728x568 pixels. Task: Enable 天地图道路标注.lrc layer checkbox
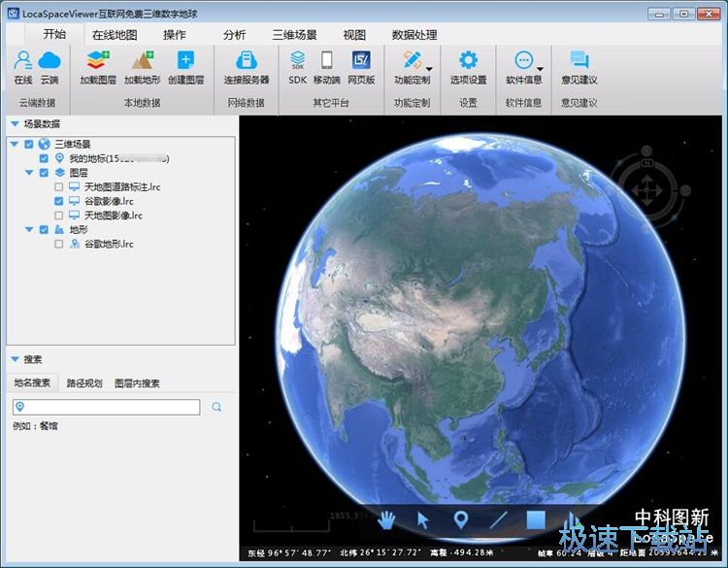pos(58,186)
